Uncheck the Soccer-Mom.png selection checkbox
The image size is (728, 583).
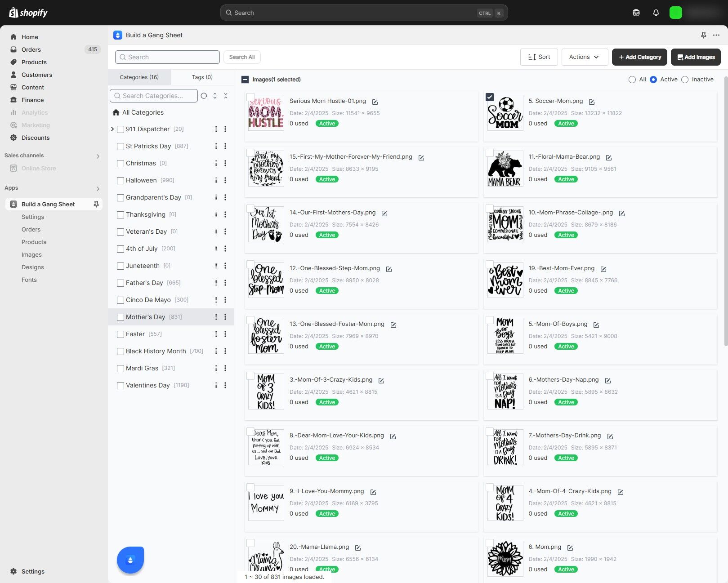490,97
